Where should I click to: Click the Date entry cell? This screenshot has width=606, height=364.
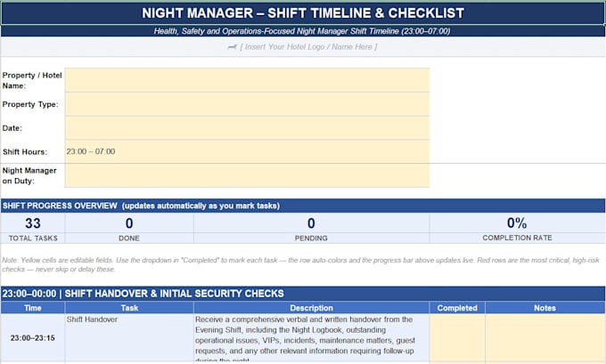tap(247, 128)
